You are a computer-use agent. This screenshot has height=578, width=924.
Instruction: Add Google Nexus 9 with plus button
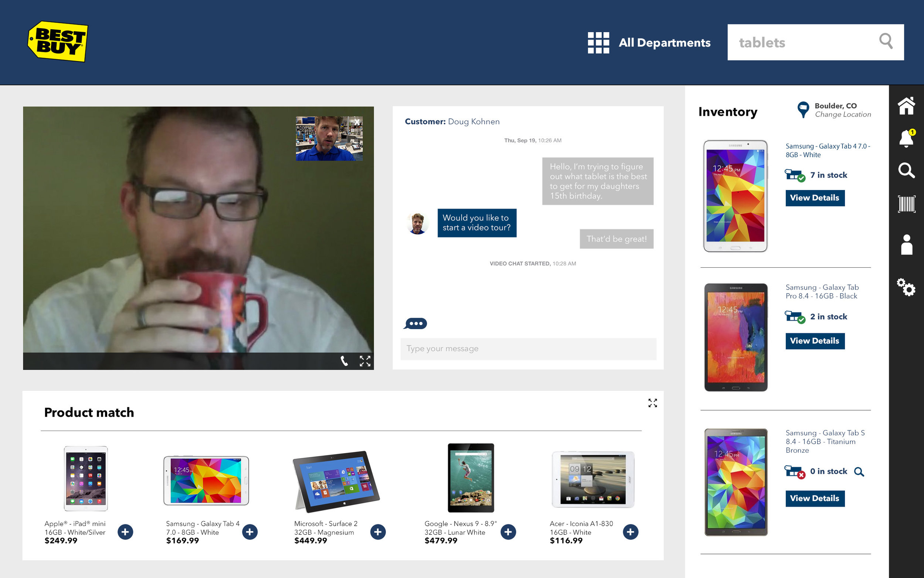tap(508, 532)
